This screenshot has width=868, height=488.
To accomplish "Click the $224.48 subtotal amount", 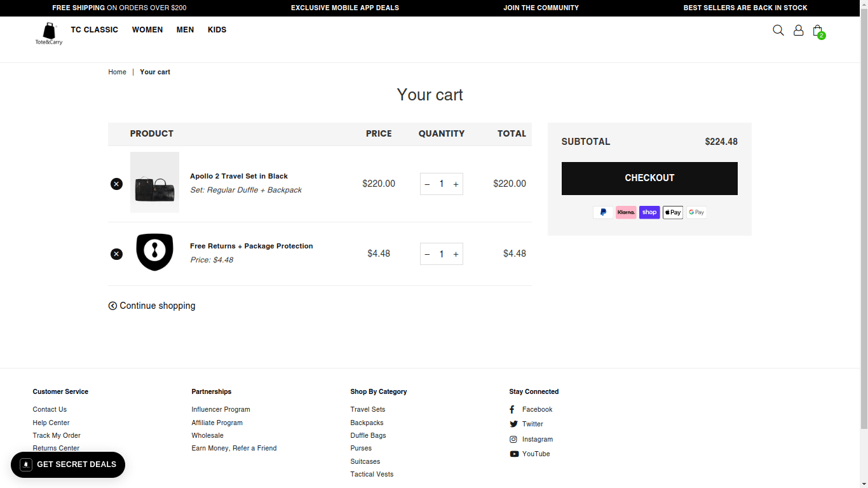I will pyautogui.click(x=721, y=142).
